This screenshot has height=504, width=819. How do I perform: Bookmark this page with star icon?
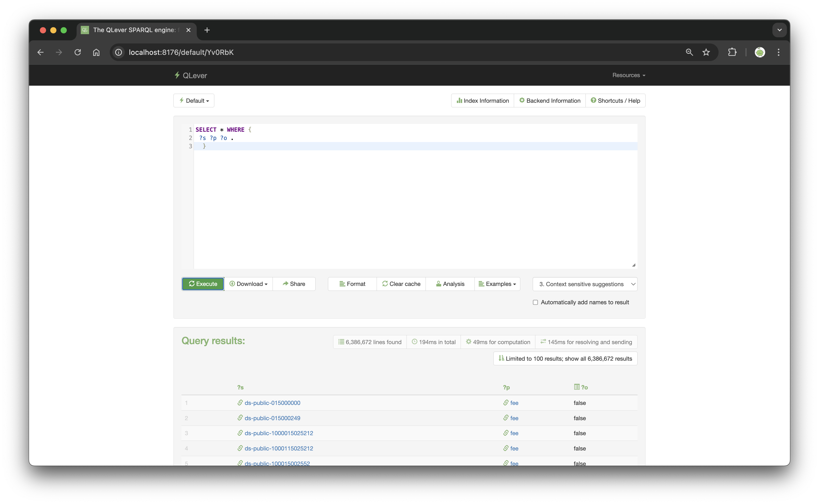click(706, 52)
